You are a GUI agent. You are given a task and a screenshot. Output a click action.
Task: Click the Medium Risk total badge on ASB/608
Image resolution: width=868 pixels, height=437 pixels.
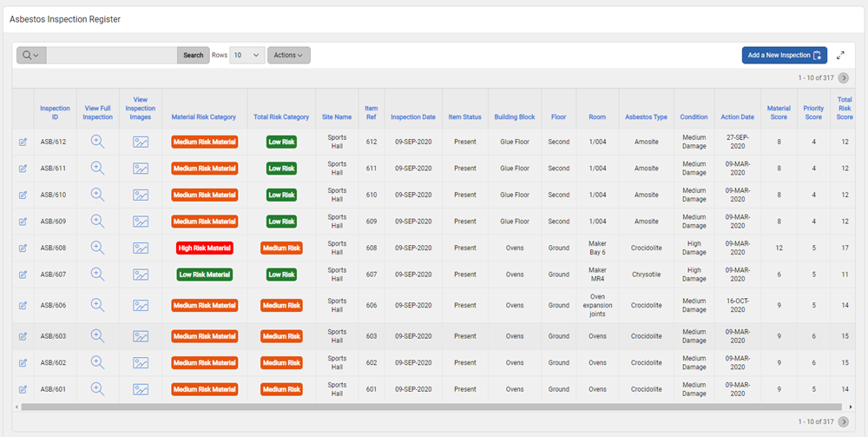click(281, 248)
